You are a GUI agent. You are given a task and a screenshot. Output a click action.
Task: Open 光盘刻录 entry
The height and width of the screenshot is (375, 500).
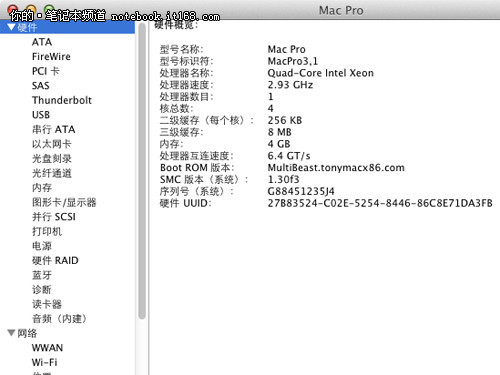tap(52, 158)
